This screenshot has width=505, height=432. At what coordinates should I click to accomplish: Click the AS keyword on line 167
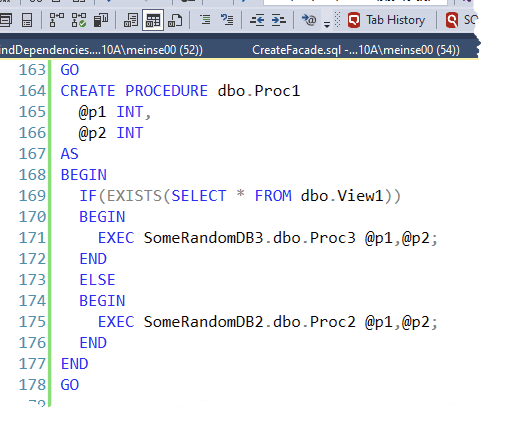point(69,154)
